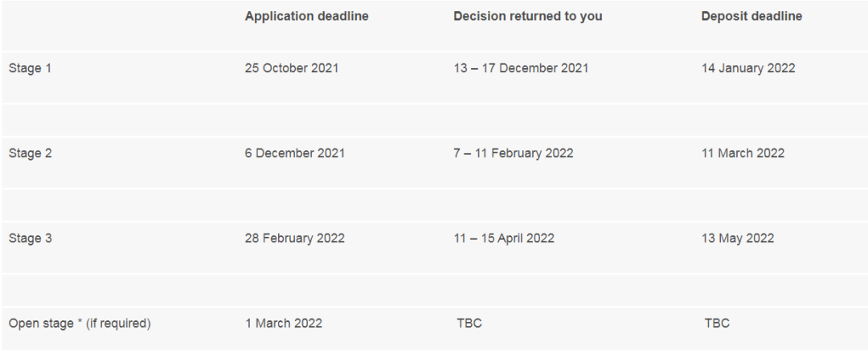Select 11 – 15 April 2022 cell

pos(504,238)
